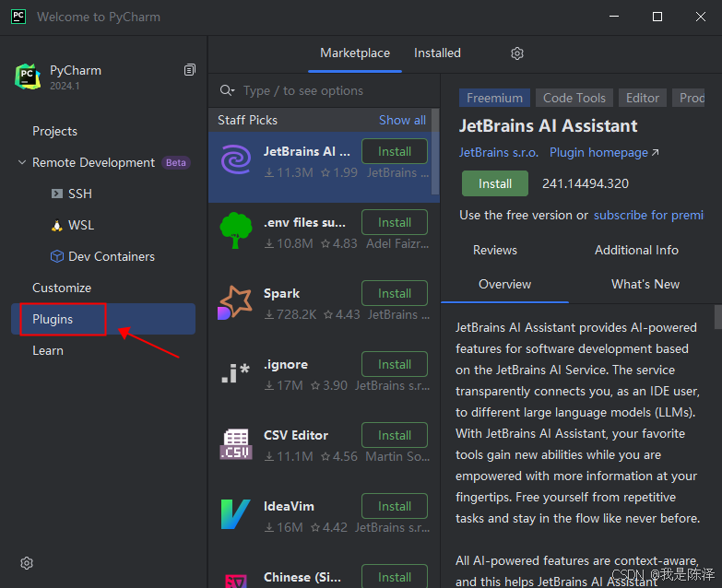Viewport: 722px width, 588px height.
Task: Click the SSH terminal icon in the sidebar
Action: [56, 194]
